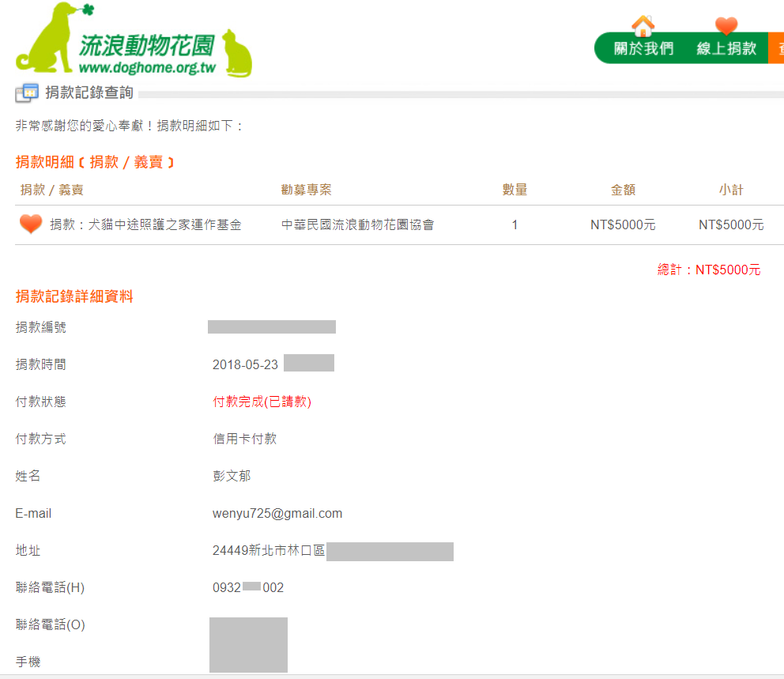Click the 流浪動物花園 logo title text
Viewport: 784px width, 679px height.
click(147, 45)
